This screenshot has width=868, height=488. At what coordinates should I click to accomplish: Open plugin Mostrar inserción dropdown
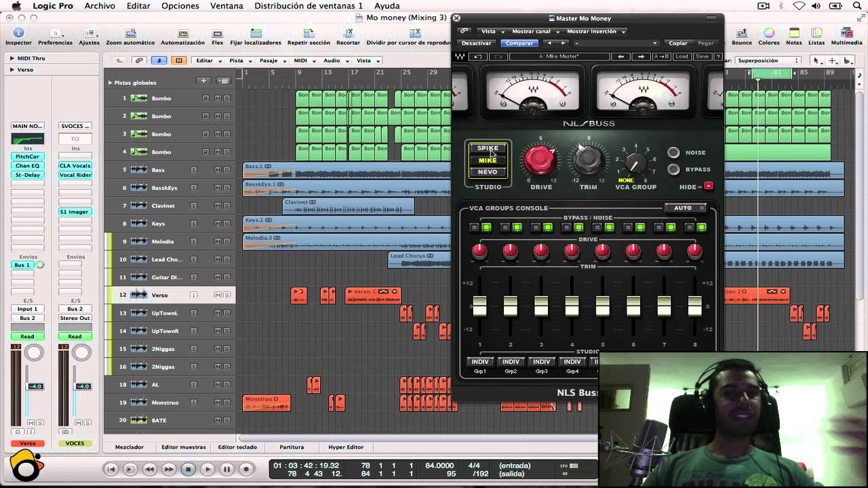(x=595, y=31)
